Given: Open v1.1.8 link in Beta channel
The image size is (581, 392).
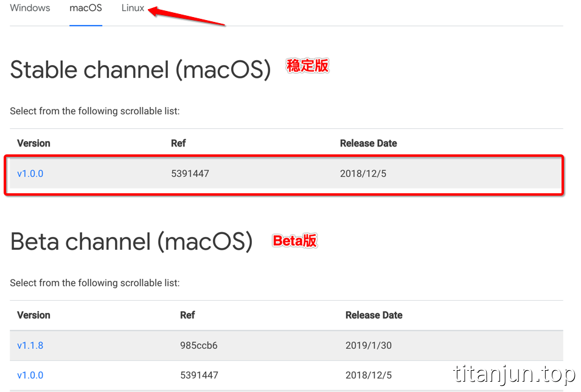Looking at the screenshot, I should [30, 345].
